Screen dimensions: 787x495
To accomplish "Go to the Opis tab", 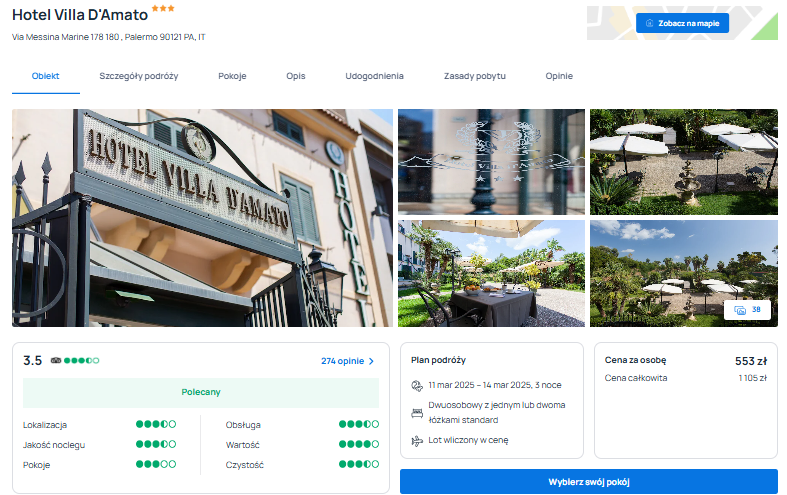I will click(x=296, y=76).
